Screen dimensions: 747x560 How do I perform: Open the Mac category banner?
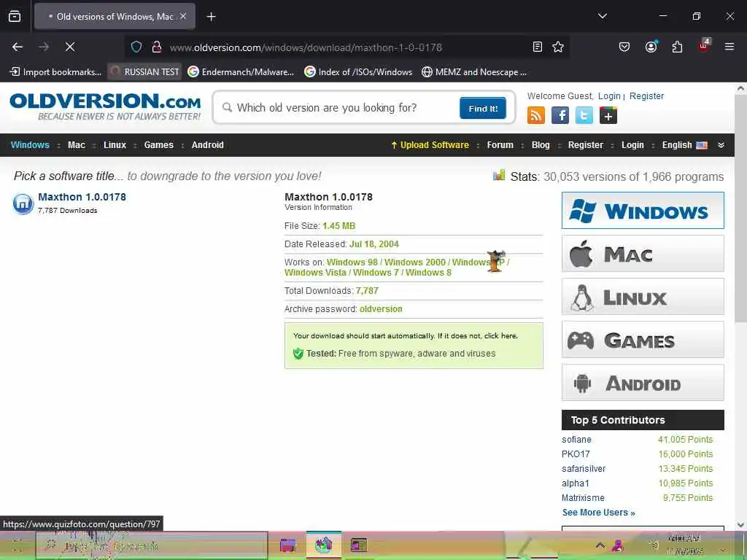pyautogui.click(x=643, y=253)
